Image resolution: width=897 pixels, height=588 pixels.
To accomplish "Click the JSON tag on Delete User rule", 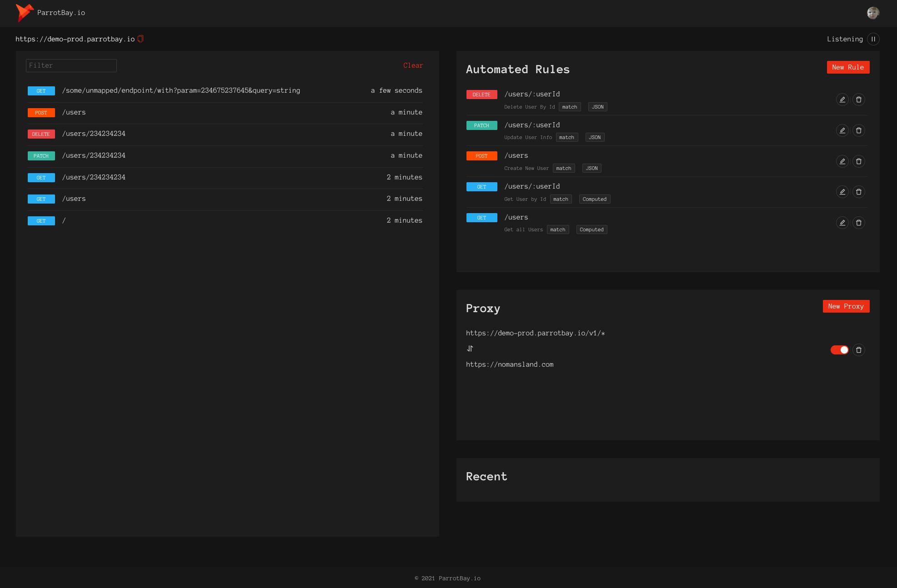I will pyautogui.click(x=597, y=107).
